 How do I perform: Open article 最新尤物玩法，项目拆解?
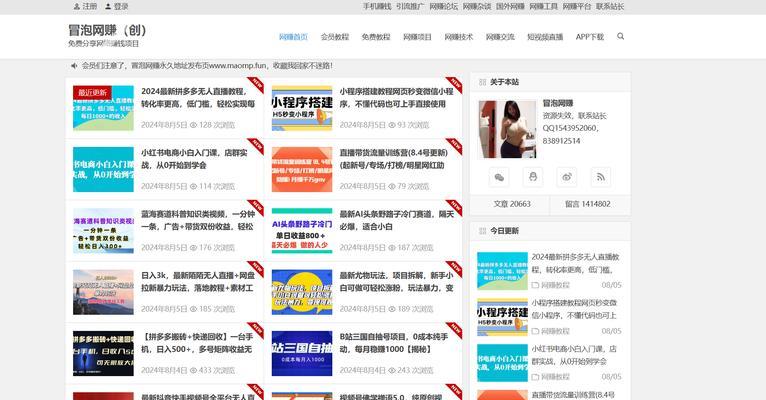396,282
